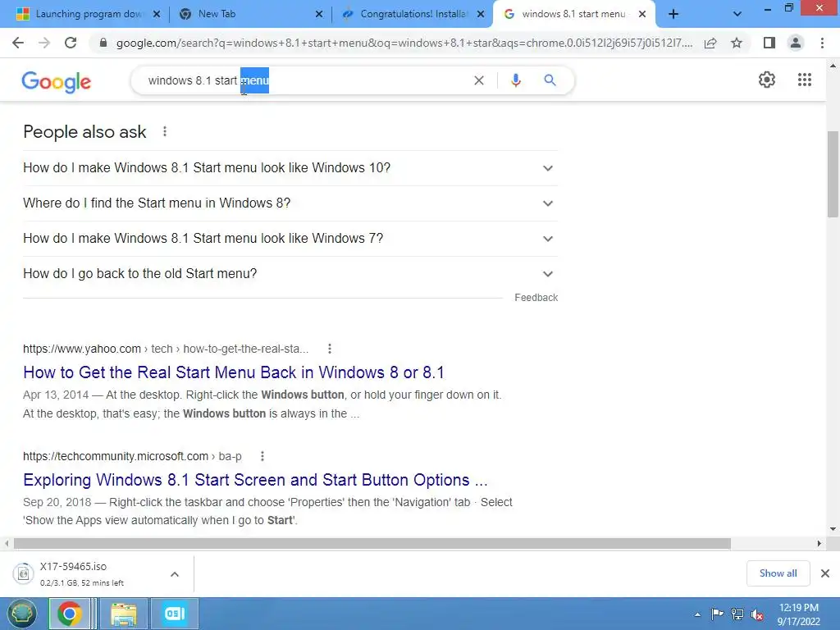This screenshot has width=840, height=630.
Task: Open Outlook from the taskbar
Action: click(175, 614)
